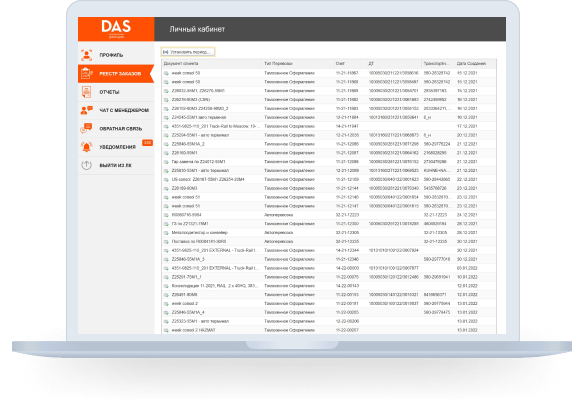The width and height of the screenshot is (584, 404).
Task: Click the Уведомления bell icon
Action: (86, 147)
